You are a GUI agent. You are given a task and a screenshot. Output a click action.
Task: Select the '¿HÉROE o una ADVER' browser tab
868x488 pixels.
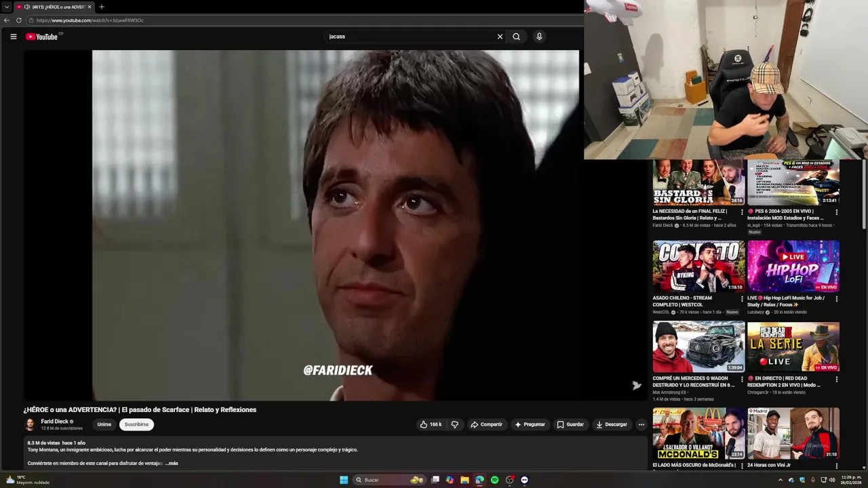point(54,7)
